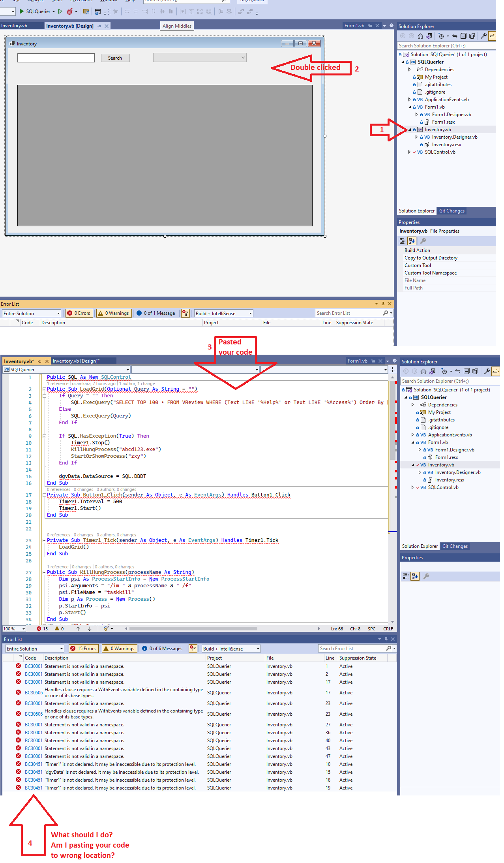The height and width of the screenshot is (863, 504).
Task: Toggle the 0 of 1 Message filter
Action: (x=156, y=313)
